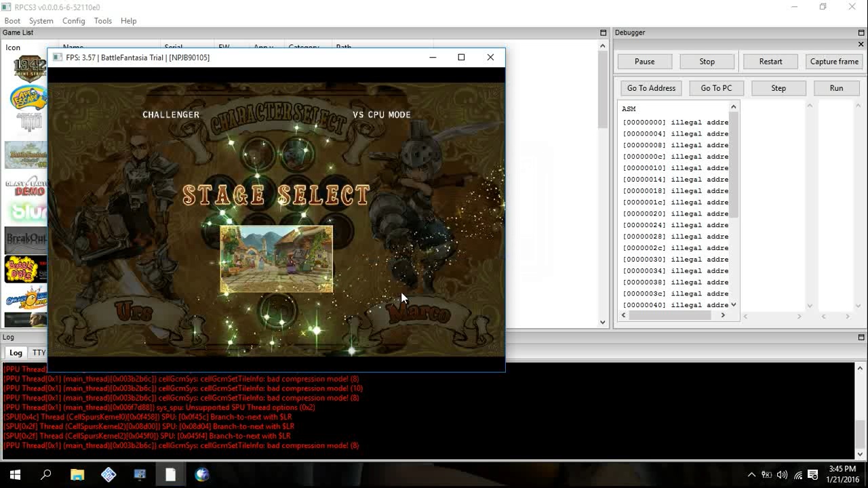Screen dimensions: 868x488
Task: Show hidden system tray icons
Action: click(x=751, y=474)
